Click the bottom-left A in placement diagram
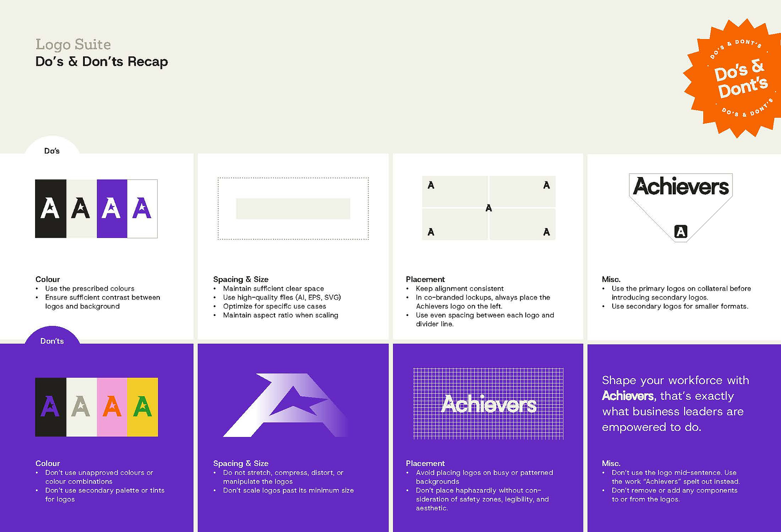781x532 pixels. pyautogui.click(x=431, y=232)
